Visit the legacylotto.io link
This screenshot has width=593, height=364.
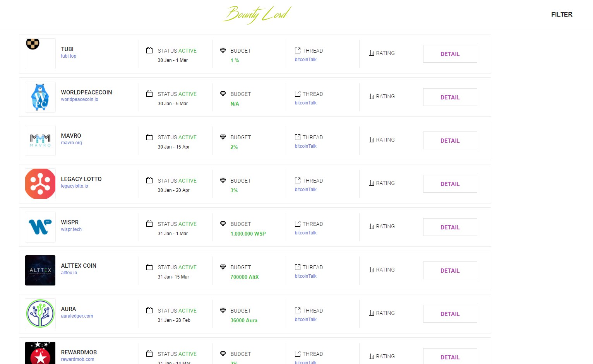pyautogui.click(x=74, y=186)
